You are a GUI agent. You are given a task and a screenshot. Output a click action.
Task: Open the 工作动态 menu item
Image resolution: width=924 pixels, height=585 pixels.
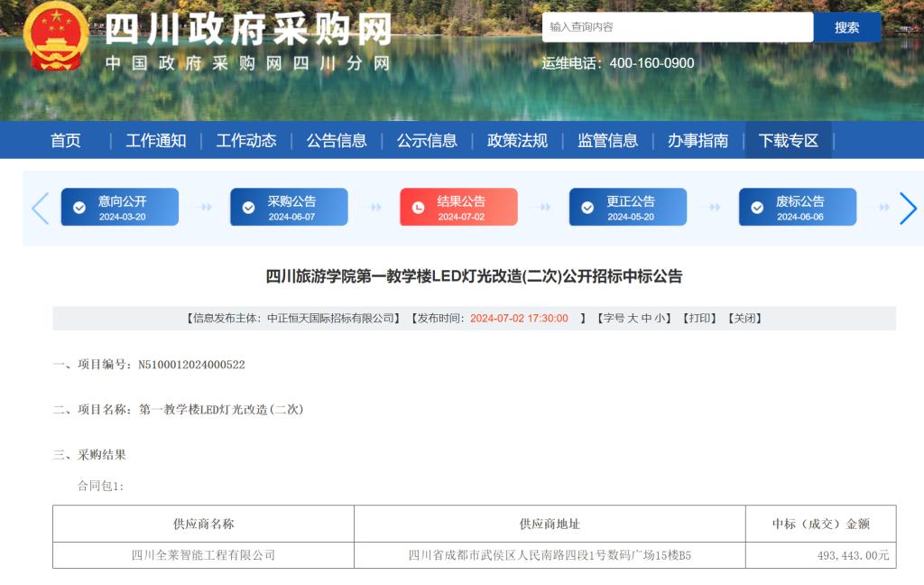(245, 140)
